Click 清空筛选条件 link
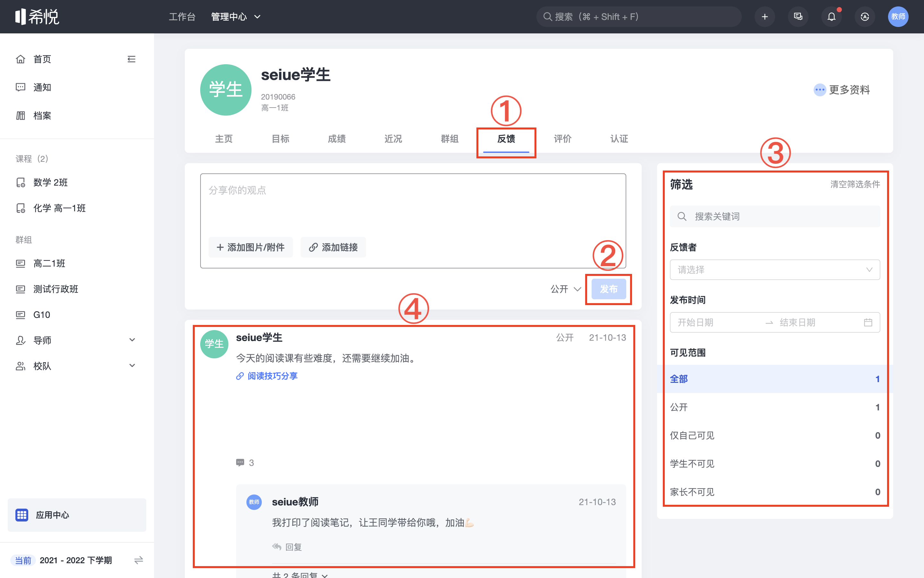Image resolution: width=924 pixels, height=578 pixels. [x=855, y=184]
